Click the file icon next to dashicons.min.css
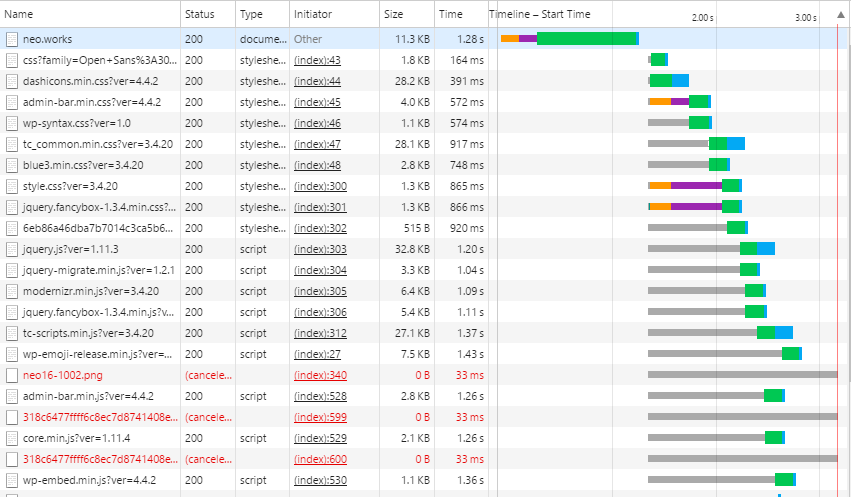Viewport: 851px width, 497px height. click(12, 81)
